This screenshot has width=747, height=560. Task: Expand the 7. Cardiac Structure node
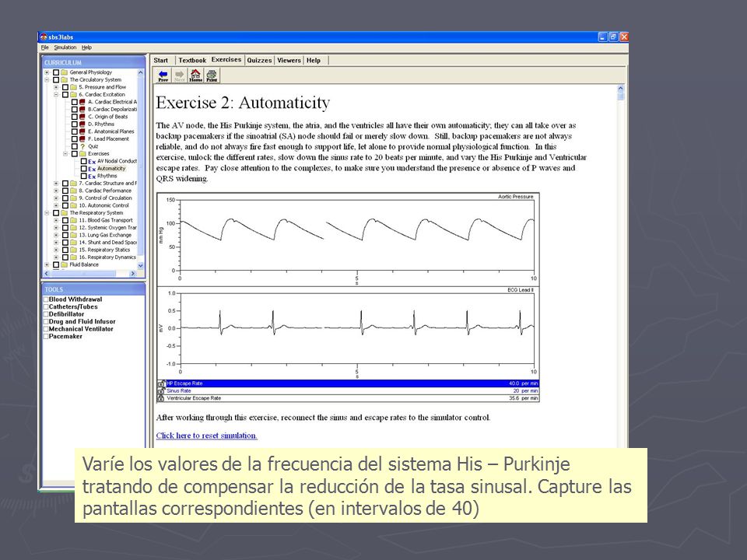click(x=56, y=184)
